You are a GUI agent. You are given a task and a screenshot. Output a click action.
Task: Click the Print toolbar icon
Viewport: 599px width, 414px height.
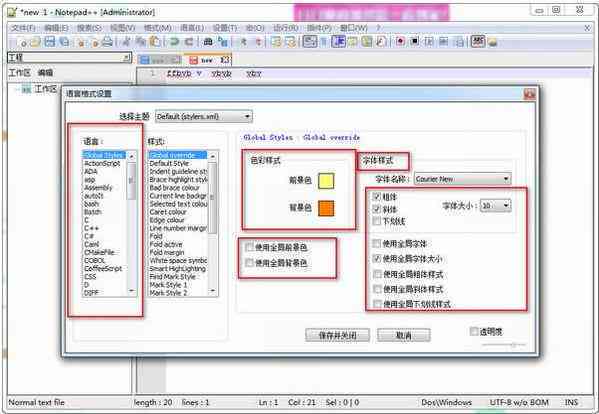(x=107, y=42)
